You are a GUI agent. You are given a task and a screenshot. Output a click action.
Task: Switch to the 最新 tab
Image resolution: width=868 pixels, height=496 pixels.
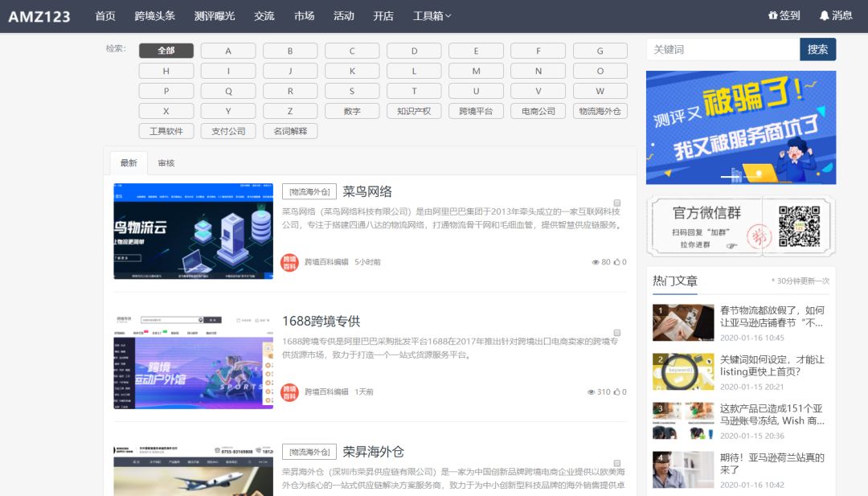(129, 162)
